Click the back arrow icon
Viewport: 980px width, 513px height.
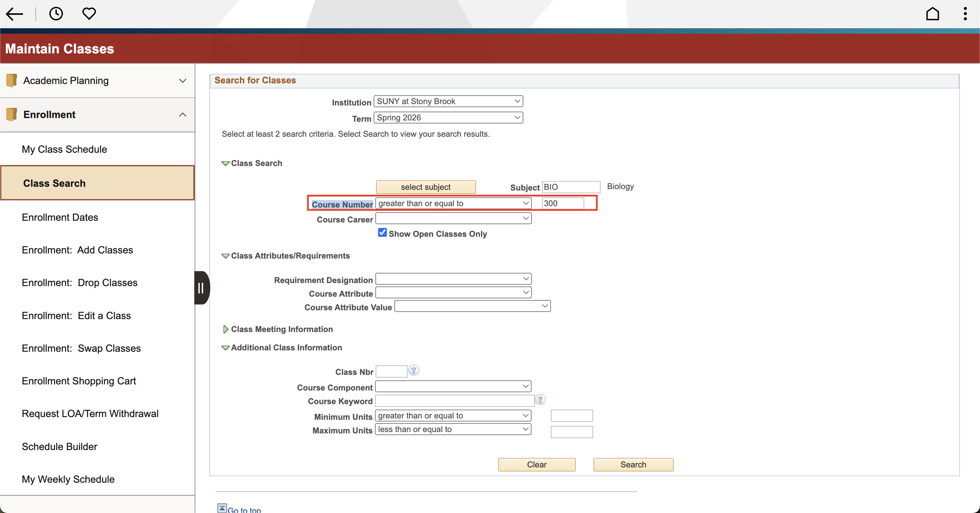coord(14,14)
